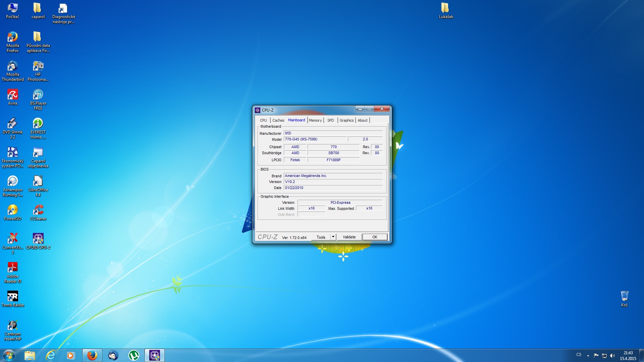Image resolution: width=644 pixels, height=362 pixels.
Task: Open the SPD tab in CPU-Z
Action: 330,120
